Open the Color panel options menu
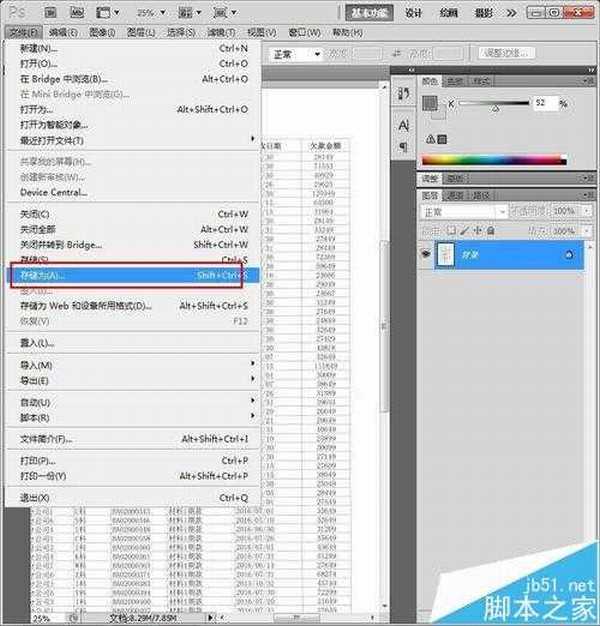The image size is (600, 626). pyautogui.click(x=588, y=81)
